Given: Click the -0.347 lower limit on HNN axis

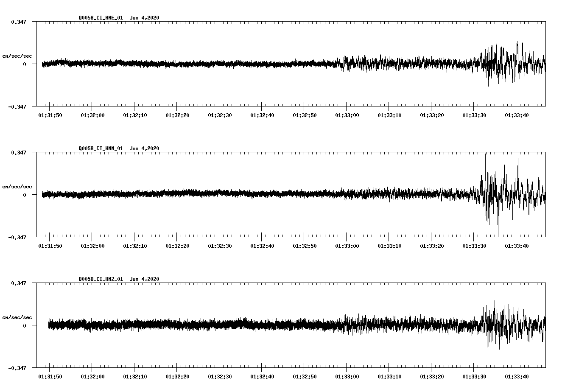Looking at the screenshot, I should coord(17,238).
